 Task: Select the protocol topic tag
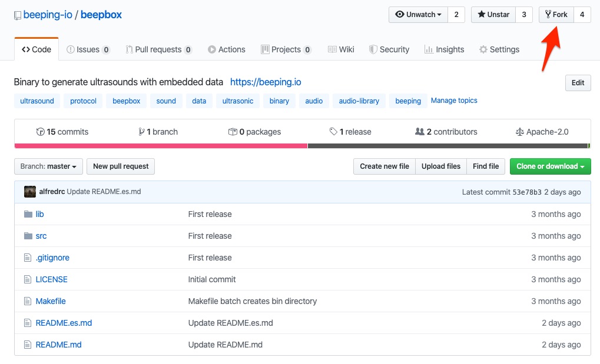83,101
